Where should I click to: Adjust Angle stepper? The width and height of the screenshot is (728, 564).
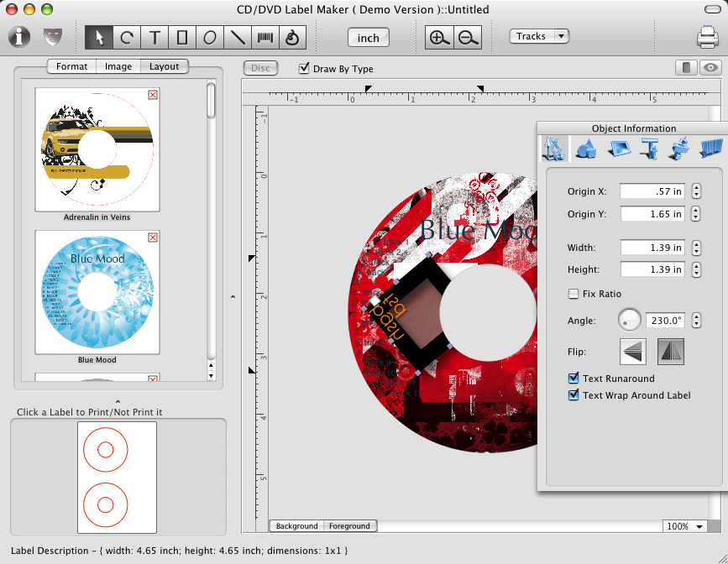coord(696,321)
